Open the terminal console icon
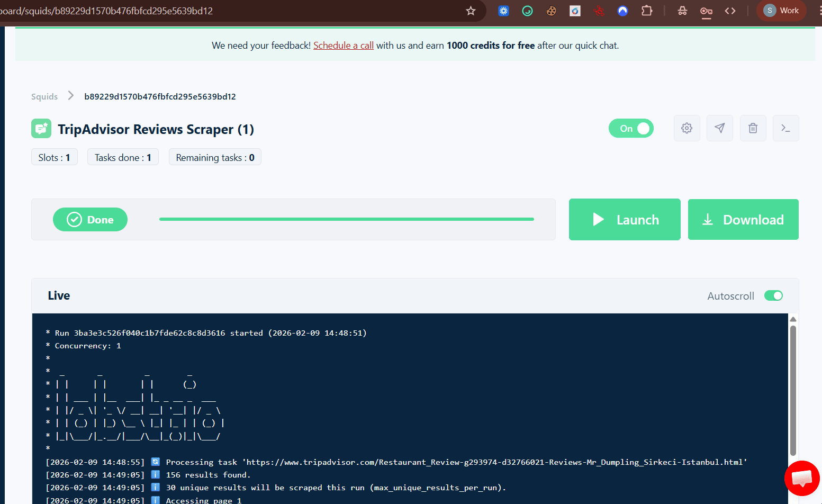Image resolution: width=822 pixels, height=504 pixels. pyautogui.click(x=785, y=128)
